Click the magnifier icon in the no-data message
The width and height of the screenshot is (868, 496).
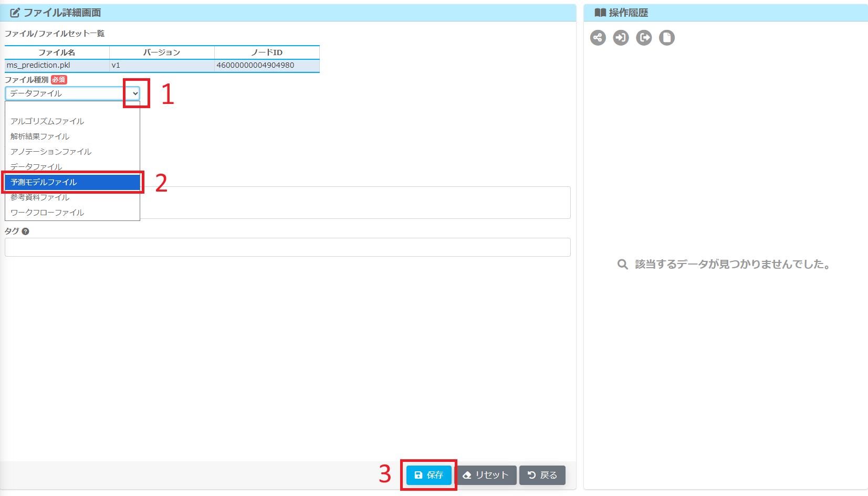[622, 265]
